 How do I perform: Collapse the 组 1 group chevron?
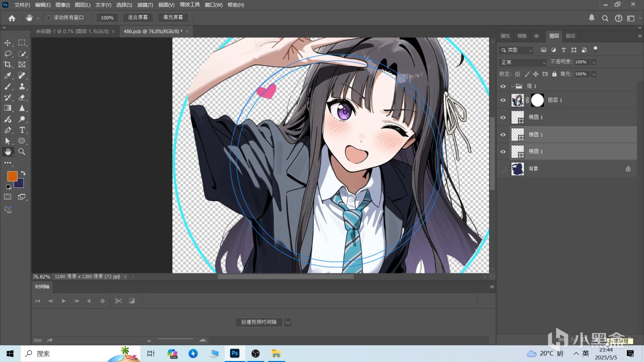pos(512,86)
